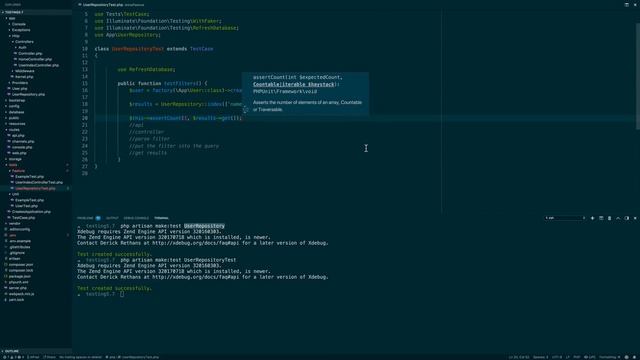Click the notification bell icon in status bar
The image size is (640, 360).
tap(635, 357)
